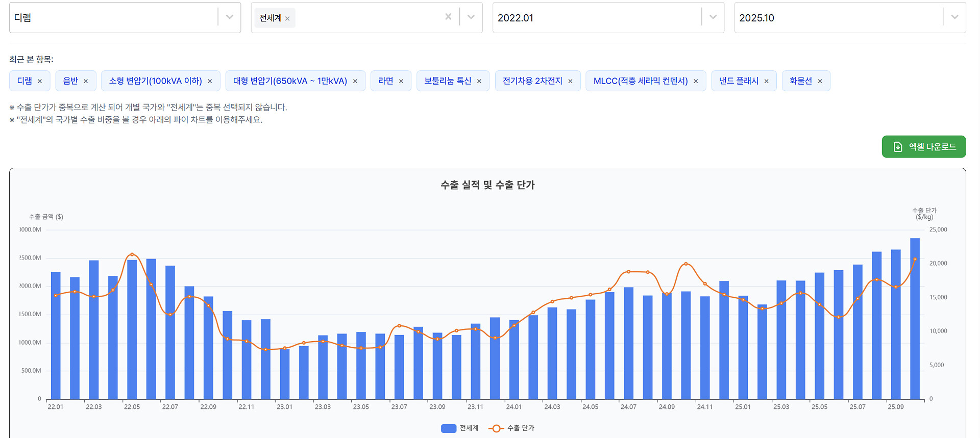Click the 엑셀 다운로드 button
This screenshot has height=438, width=980.
pos(923,147)
